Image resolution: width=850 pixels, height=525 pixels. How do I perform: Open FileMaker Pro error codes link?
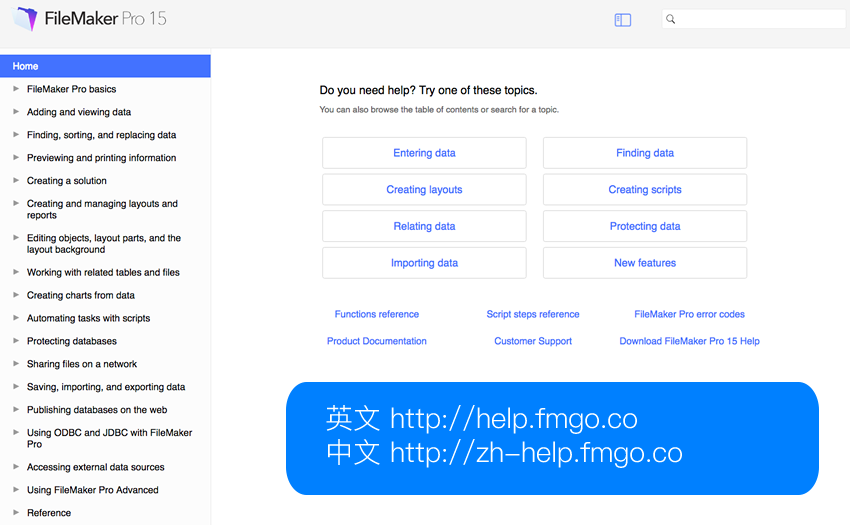(x=690, y=314)
